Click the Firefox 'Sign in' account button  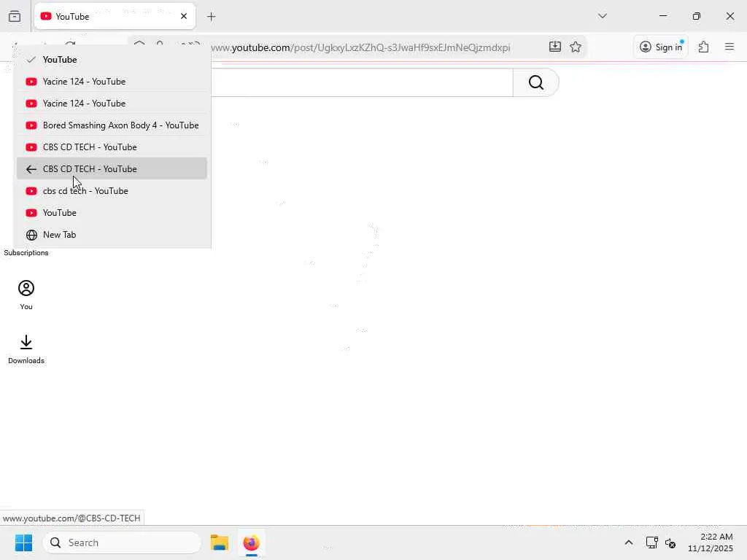click(661, 47)
